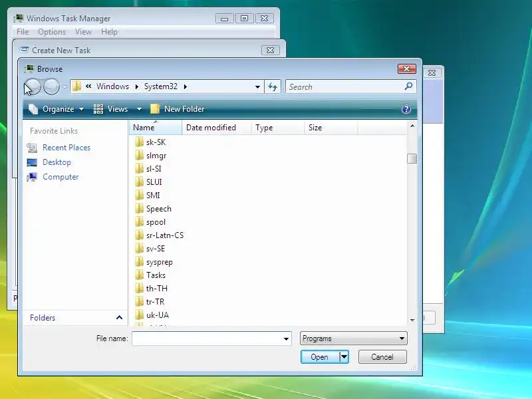Open the Programs file type dropdown
This screenshot has height=399, width=532.
click(354, 338)
